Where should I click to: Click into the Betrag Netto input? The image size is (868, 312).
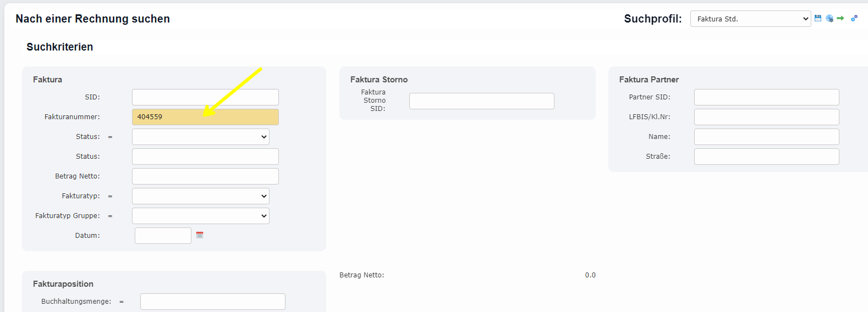tap(205, 176)
